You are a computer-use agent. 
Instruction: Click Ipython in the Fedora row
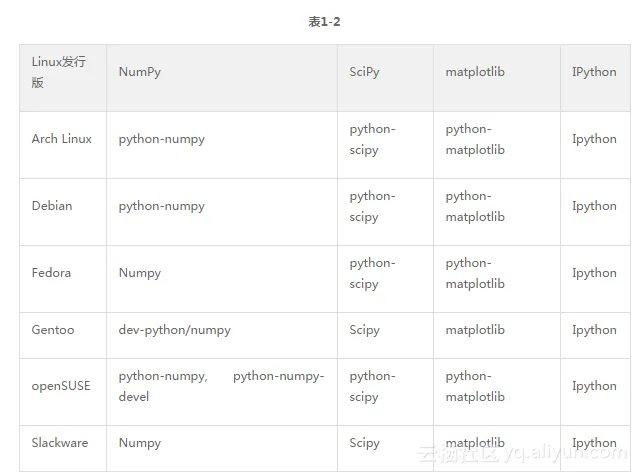594,273
